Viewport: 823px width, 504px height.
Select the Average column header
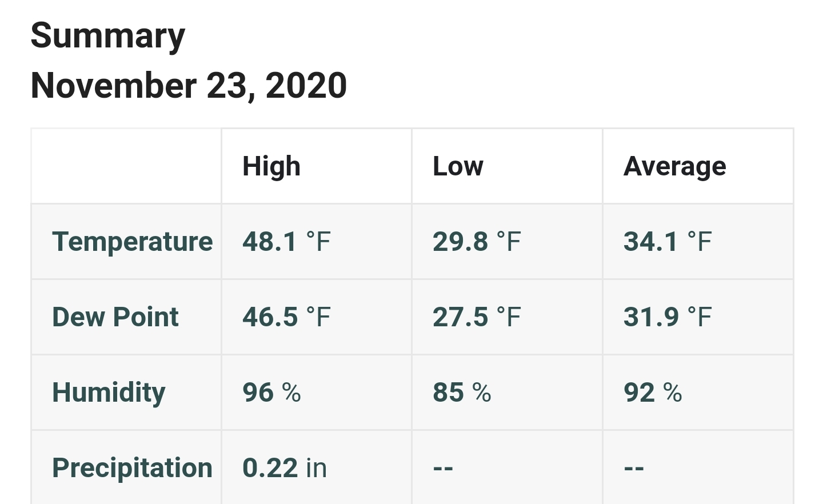coord(675,166)
